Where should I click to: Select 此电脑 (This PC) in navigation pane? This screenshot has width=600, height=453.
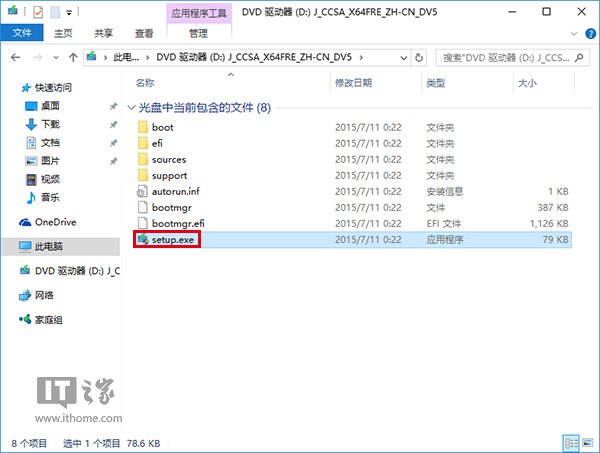click(50, 246)
